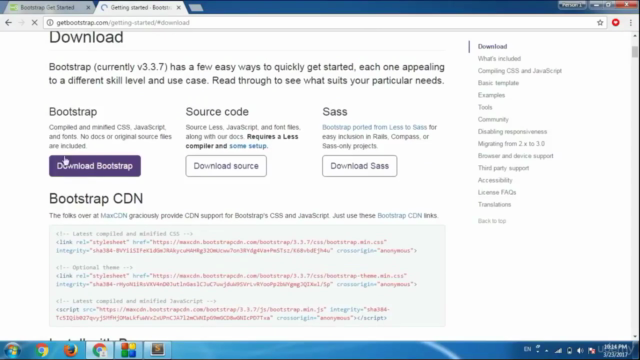
Task: Open the Windows Start menu
Action: click(12, 350)
